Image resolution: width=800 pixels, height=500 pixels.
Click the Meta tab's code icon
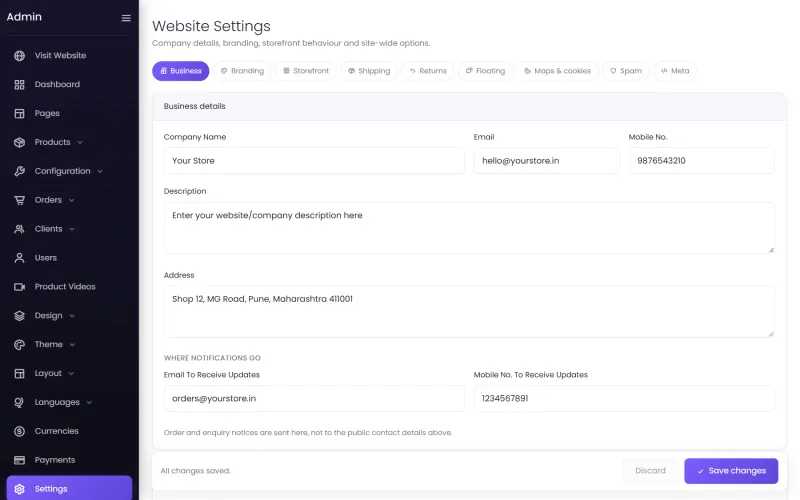click(664, 71)
